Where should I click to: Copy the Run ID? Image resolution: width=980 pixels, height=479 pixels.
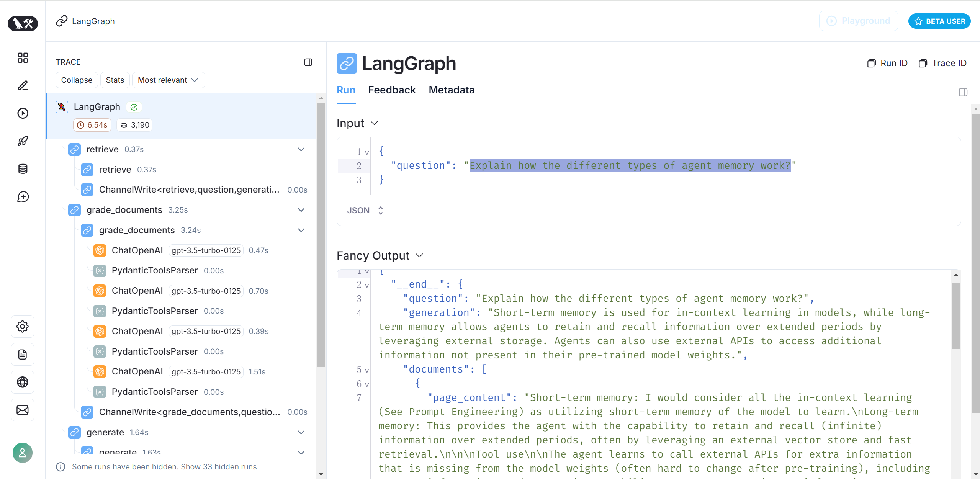[x=887, y=63]
